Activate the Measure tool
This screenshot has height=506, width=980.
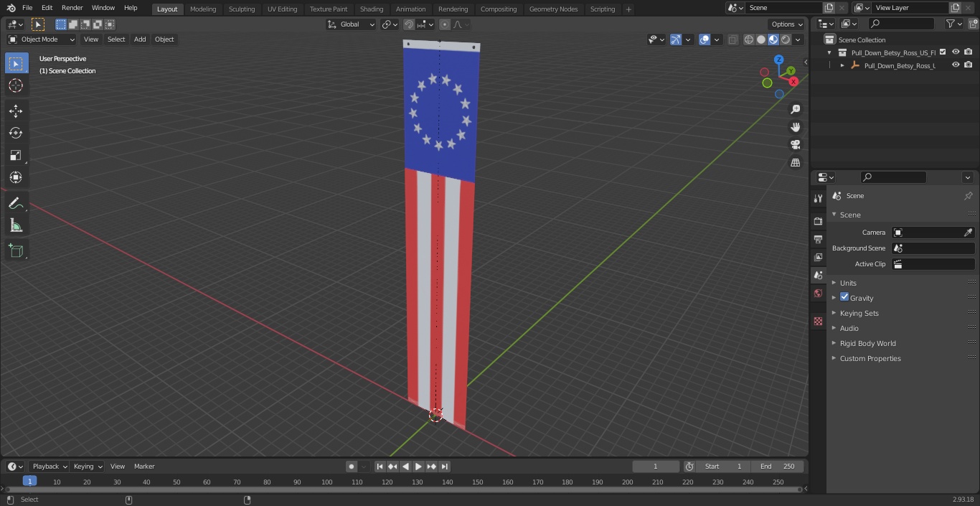(16, 226)
